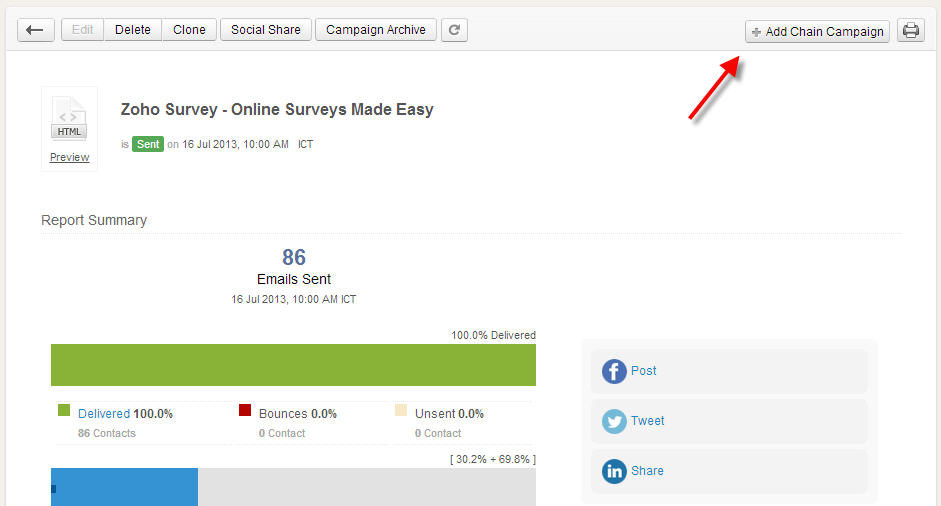Click the green delivered progress bar
The image size is (941, 506).
coord(293,365)
